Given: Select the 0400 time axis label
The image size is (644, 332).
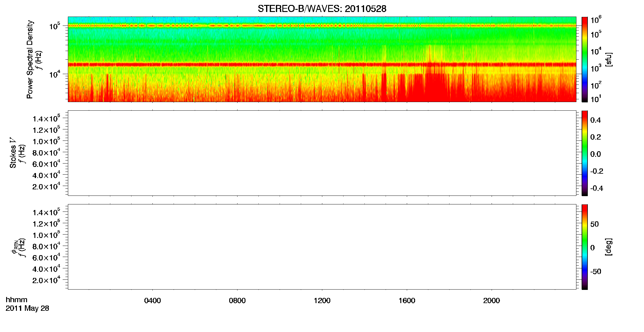Looking at the screenshot, I should (152, 301).
